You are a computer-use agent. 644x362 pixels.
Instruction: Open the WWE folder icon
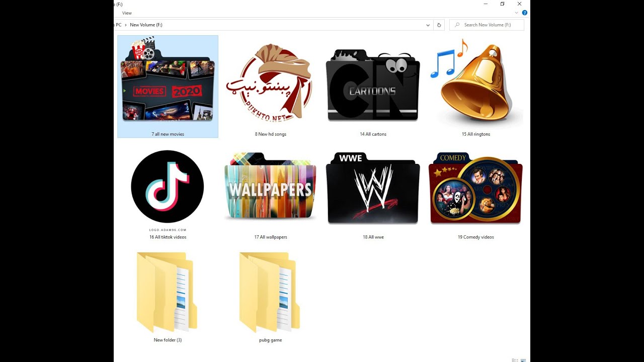[373, 188]
